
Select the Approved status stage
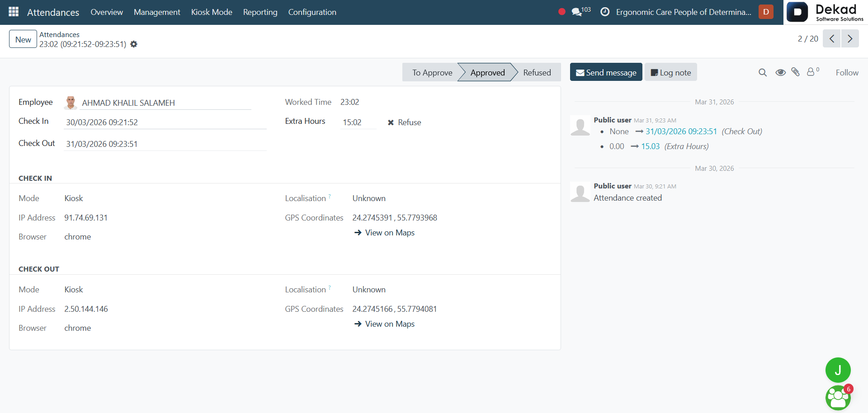[487, 72]
